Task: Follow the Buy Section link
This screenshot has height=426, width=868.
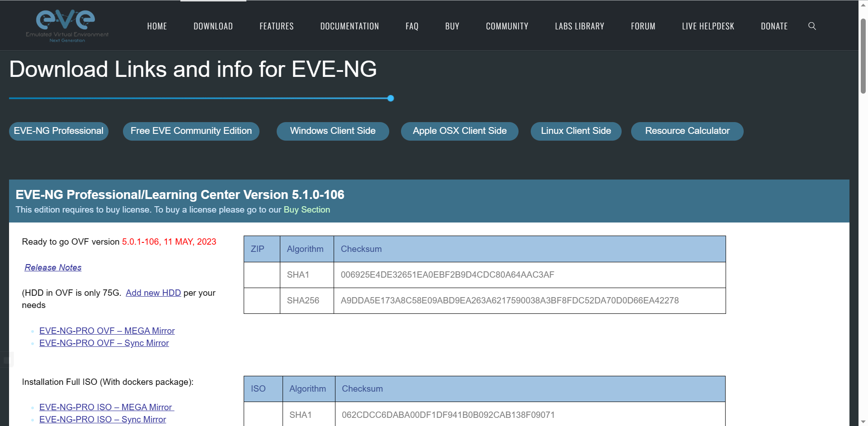Action: point(307,210)
